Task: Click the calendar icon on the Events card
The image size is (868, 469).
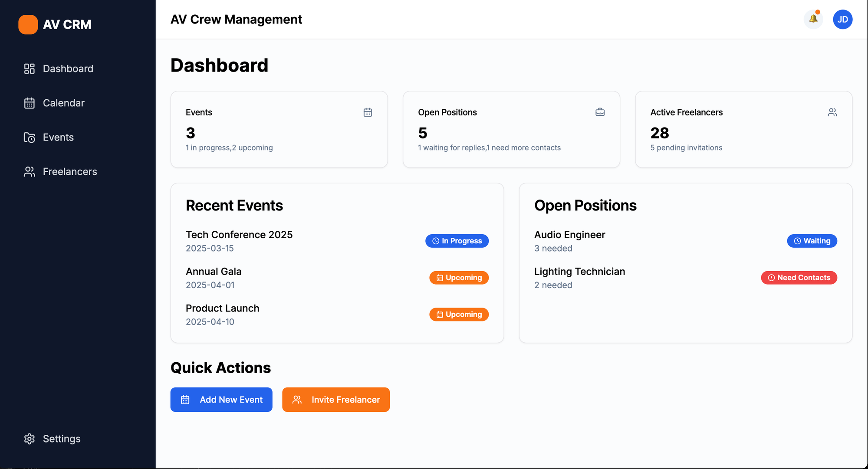Action: (x=368, y=112)
